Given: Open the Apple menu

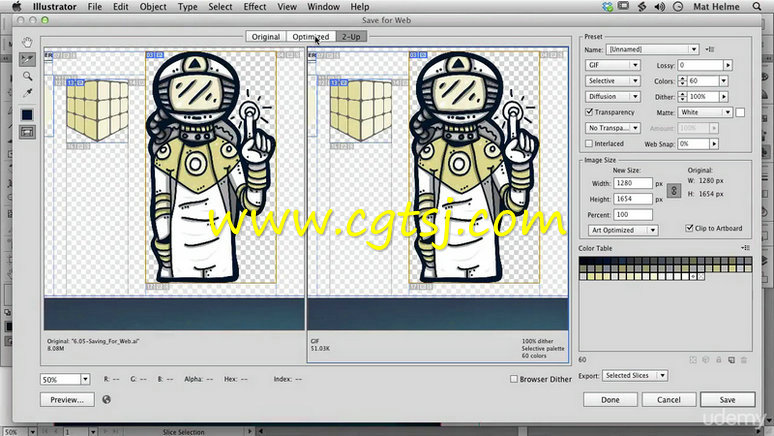Looking at the screenshot, I should tap(17, 6).
